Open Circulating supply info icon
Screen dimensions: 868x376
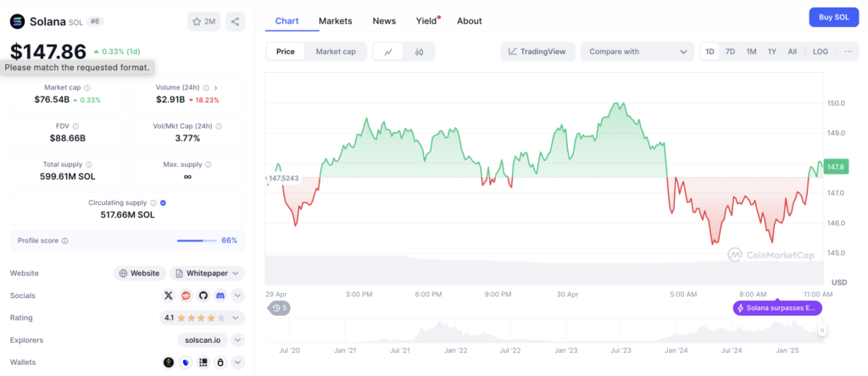pyautogui.click(x=153, y=203)
